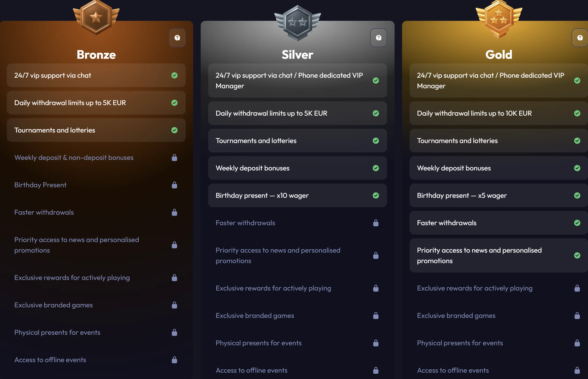Click the Bronze one-star badge emblem
Screen dimensions: 588x379
[x=96, y=17]
